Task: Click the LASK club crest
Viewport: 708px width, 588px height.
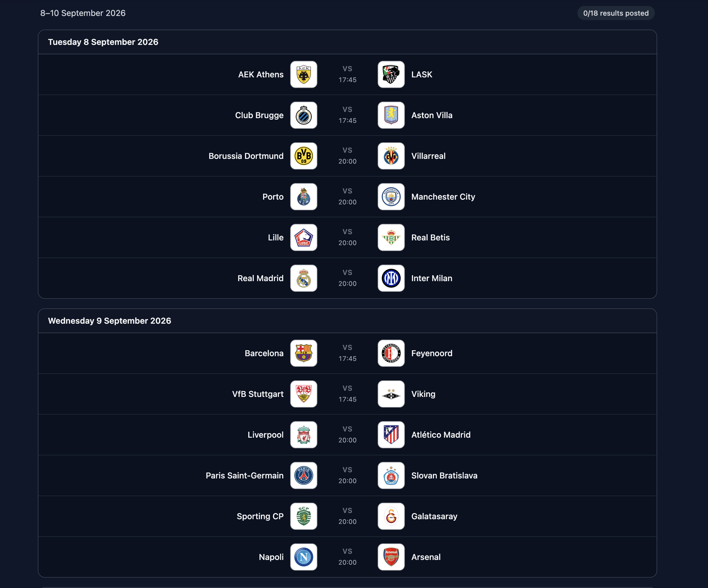Action: point(391,74)
